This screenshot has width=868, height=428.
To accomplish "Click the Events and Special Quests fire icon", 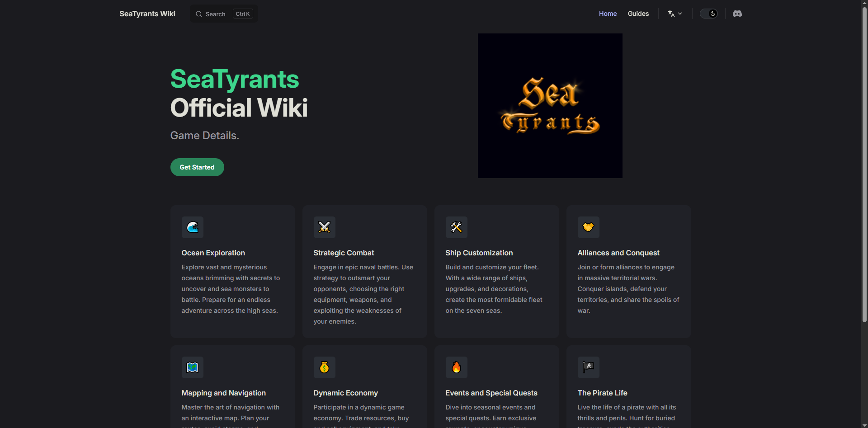I will click(x=457, y=367).
